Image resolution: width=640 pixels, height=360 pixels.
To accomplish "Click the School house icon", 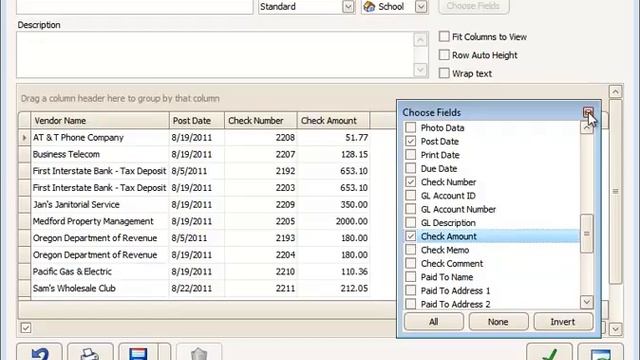I will coord(369,7).
